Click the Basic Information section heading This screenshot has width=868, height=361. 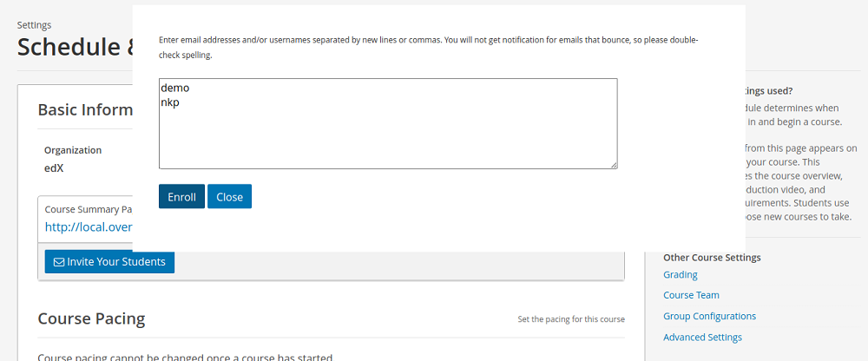(85, 109)
